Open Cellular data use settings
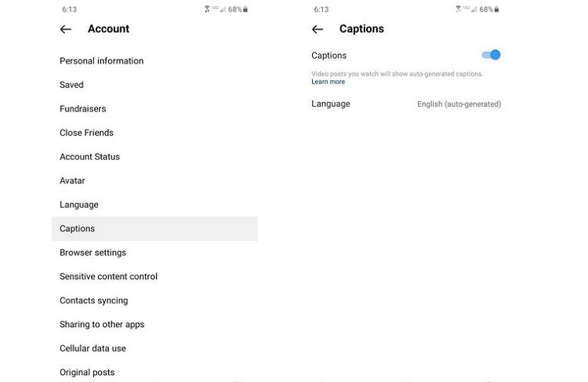Screen dimensions: 588x382 (93, 348)
